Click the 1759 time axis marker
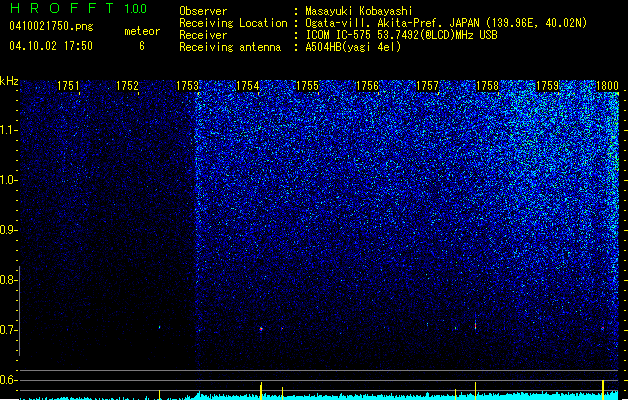Viewport: 629px width, 400px height. coord(548,86)
